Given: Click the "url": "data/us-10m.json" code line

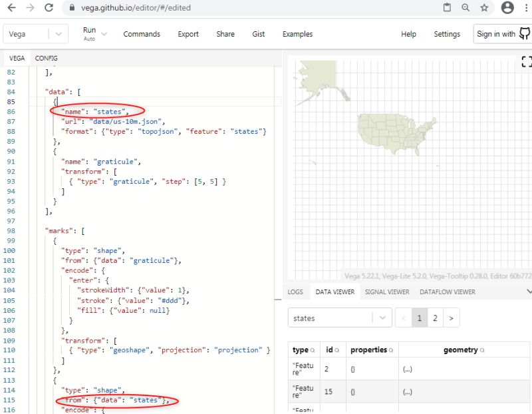Looking at the screenshot, I should coord(113,121).
